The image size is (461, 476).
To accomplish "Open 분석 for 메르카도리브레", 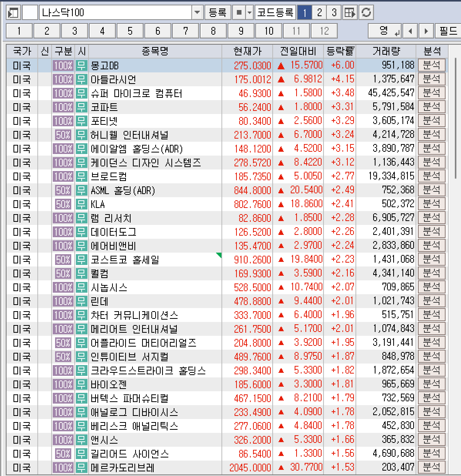I will [x=431, y=467].
